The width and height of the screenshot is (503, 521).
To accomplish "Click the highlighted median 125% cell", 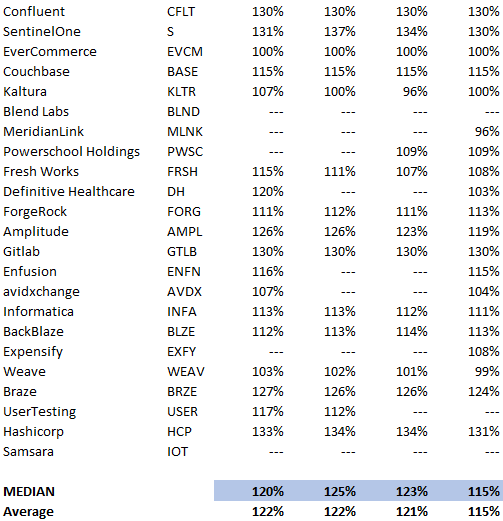I will click(340, 492).
